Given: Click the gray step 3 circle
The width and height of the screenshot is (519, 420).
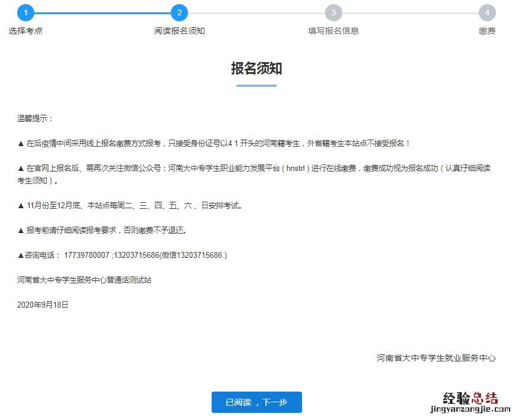Looking at the screenshot, I should click(x=333, y=12).
